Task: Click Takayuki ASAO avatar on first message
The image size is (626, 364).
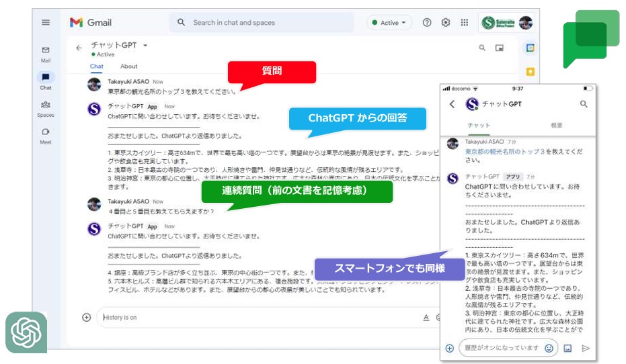Action: coord(94,85)
